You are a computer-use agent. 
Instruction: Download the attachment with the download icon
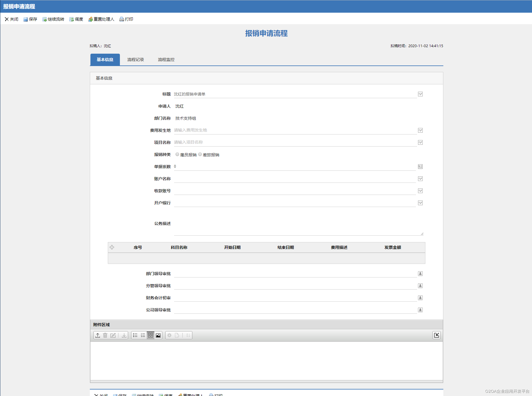(x=124, y=335)
